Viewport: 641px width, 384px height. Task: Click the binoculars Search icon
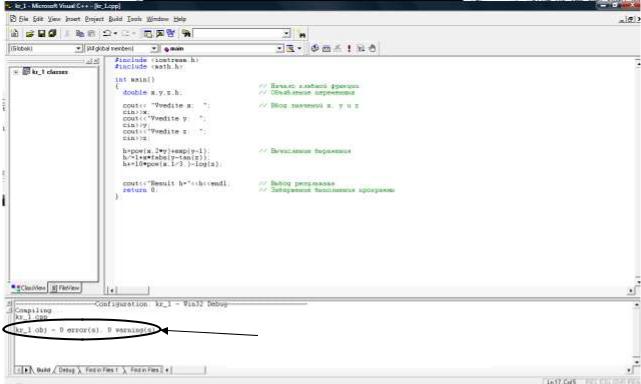[x=302, y=35]
